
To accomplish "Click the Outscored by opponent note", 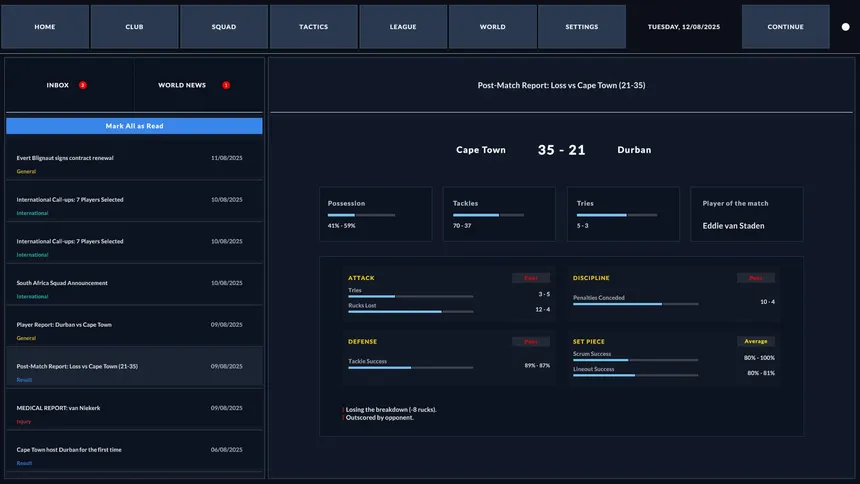I will pos(379,418).
